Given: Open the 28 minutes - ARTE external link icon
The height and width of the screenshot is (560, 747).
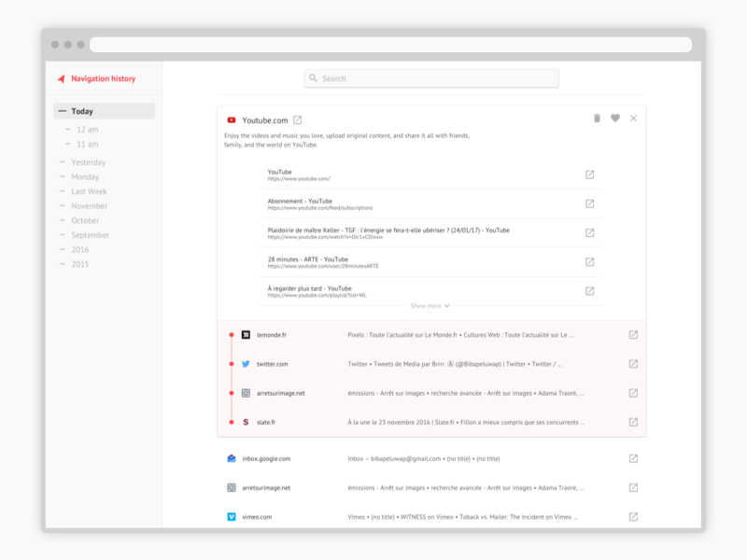Looking at the screenshot, I should pyautogui.click(x=589, y=261).
